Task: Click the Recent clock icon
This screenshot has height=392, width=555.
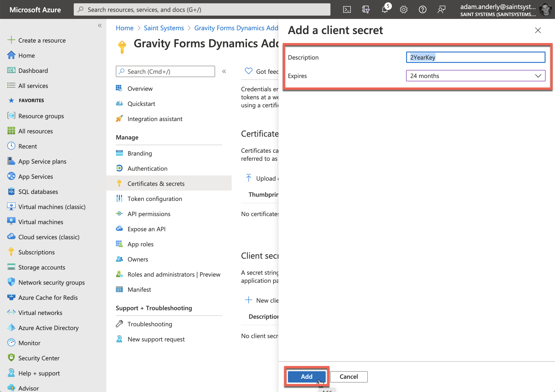Action: 11,146
